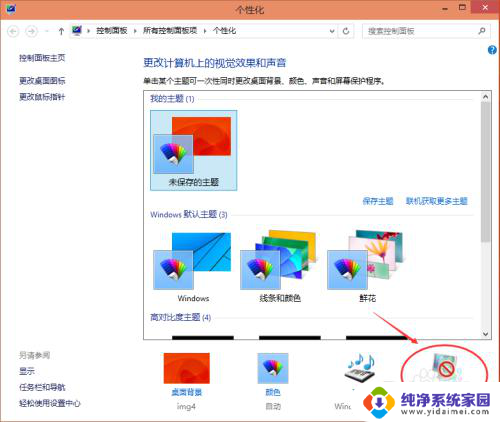The width and height of the screenshot is (500, 422).
Task: Select the Windows default theme
Action: (193, 267)
